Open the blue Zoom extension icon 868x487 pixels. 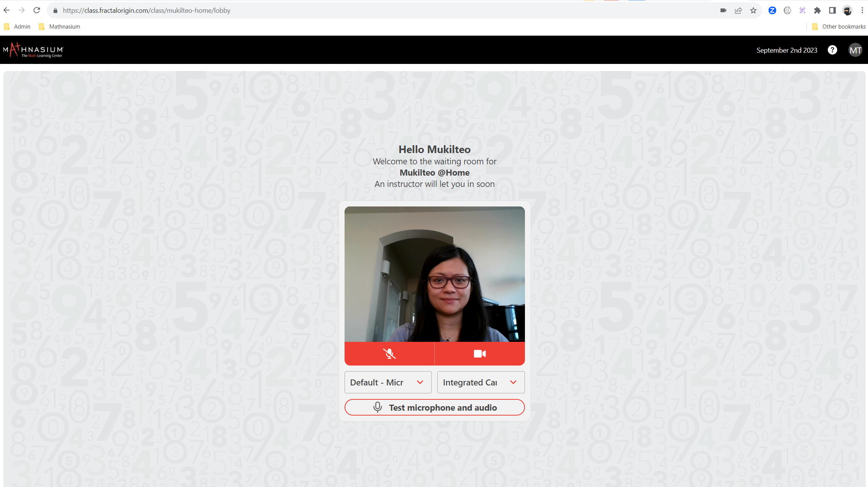tap(772, 11)
